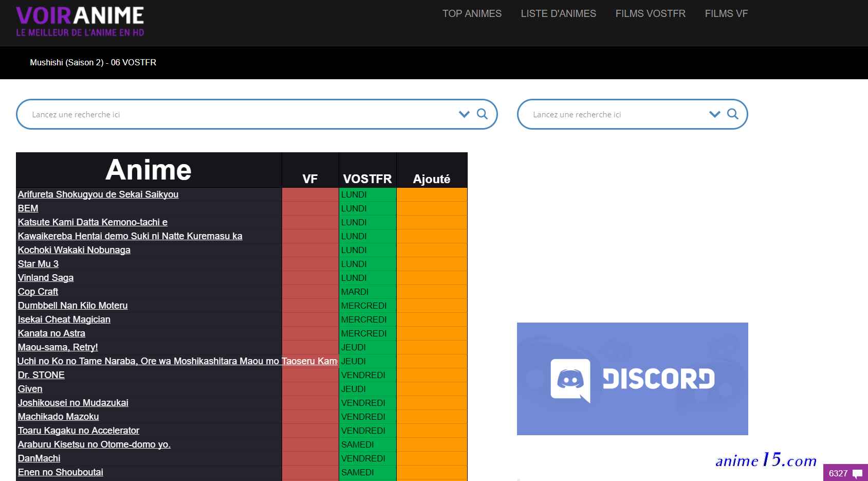This screenshot has width=868, height=481.
Task: Click JEUDI cell in Given row
Action: [367, 389]
